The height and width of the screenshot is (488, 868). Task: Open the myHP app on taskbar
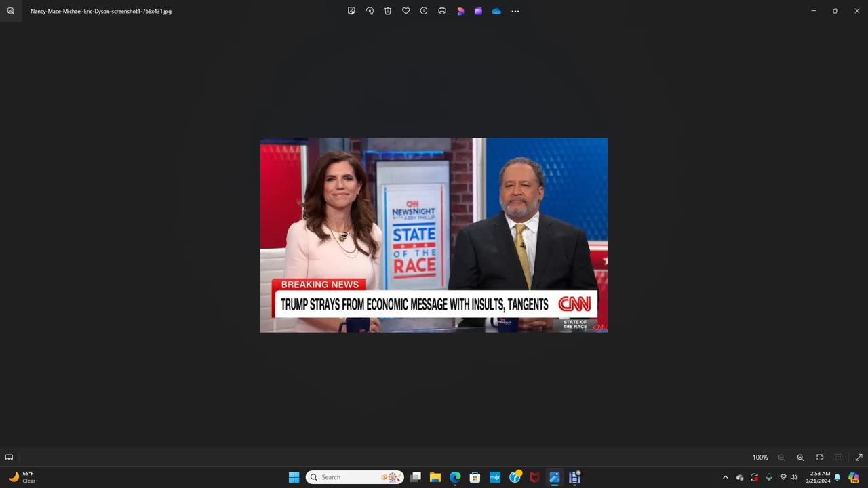point(495,477)
